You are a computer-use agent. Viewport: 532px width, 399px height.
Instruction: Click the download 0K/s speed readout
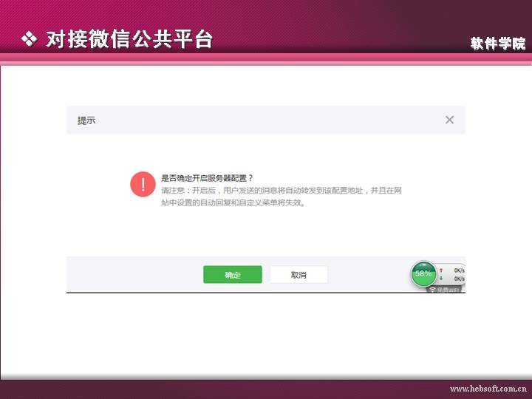pos(459,279)
